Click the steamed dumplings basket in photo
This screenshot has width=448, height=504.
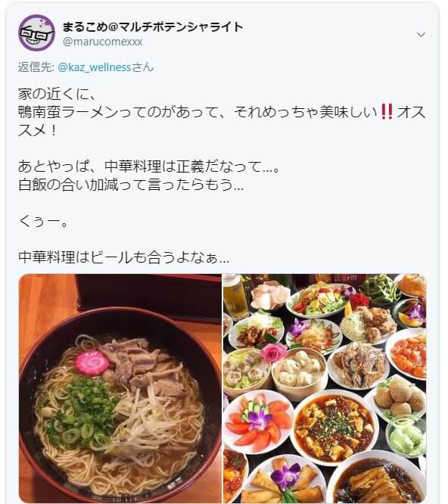(299, 373)
